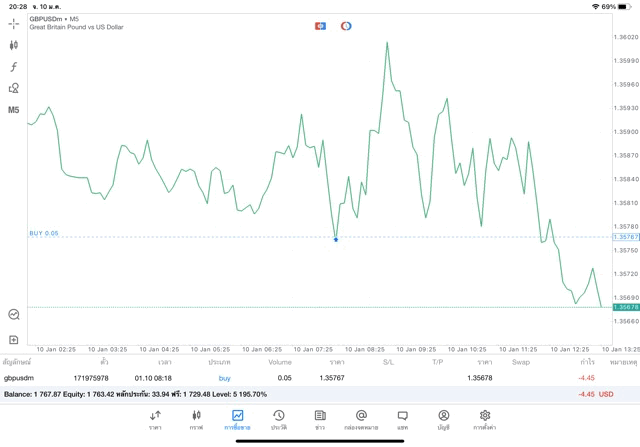Open the indicators (f) icon
640x447 pixels.
pos(14,67)
